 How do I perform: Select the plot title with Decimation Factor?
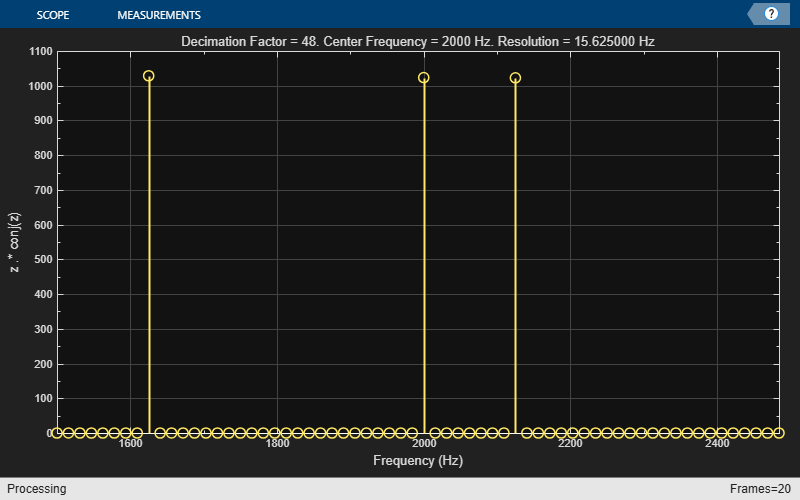(x=418, y=42)
